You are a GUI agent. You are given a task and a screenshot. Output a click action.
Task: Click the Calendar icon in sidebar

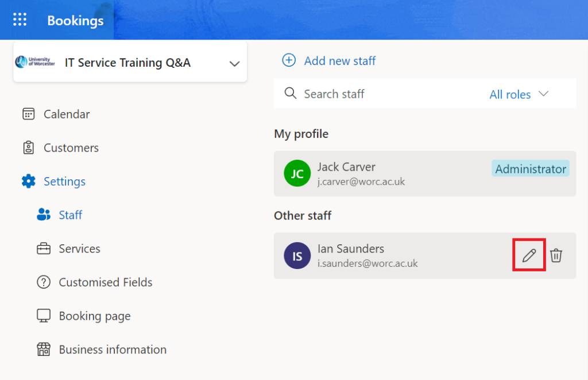tap(29, 114)
